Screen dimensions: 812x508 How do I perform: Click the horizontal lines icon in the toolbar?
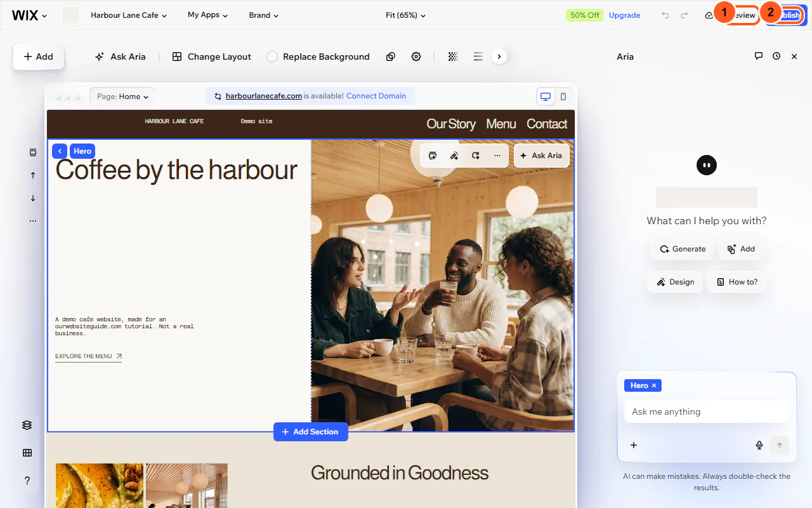coord(478,57)
